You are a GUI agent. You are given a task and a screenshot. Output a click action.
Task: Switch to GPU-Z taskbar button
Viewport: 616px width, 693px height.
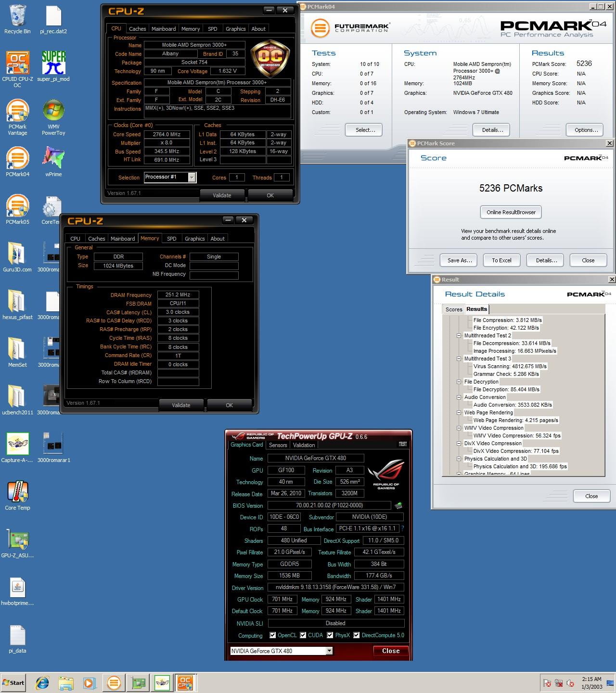(138, 682)
